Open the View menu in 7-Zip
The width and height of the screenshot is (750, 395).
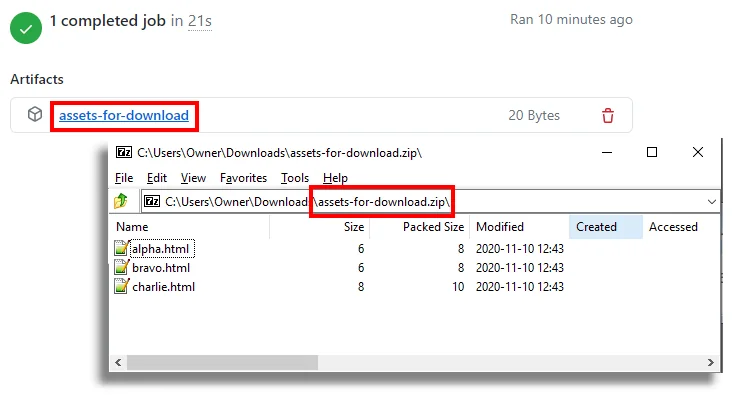[x=193, y=178]
